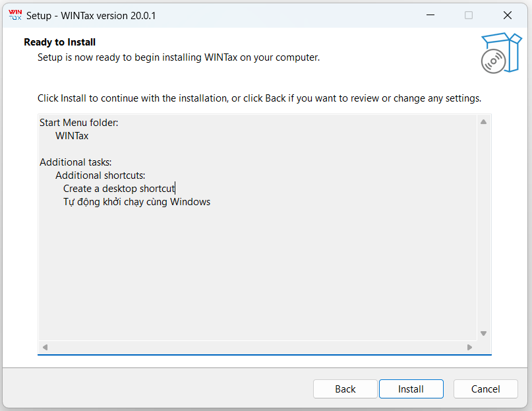Click the scroll down arrow in summary box
The image size is (532, 411).
483,334
